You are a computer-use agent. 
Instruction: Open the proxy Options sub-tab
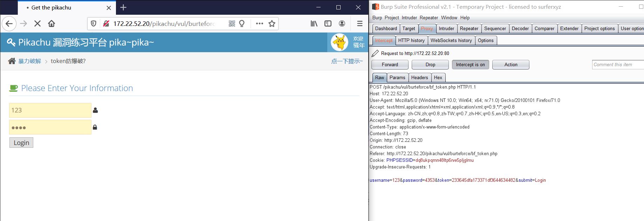click(486, 40)
